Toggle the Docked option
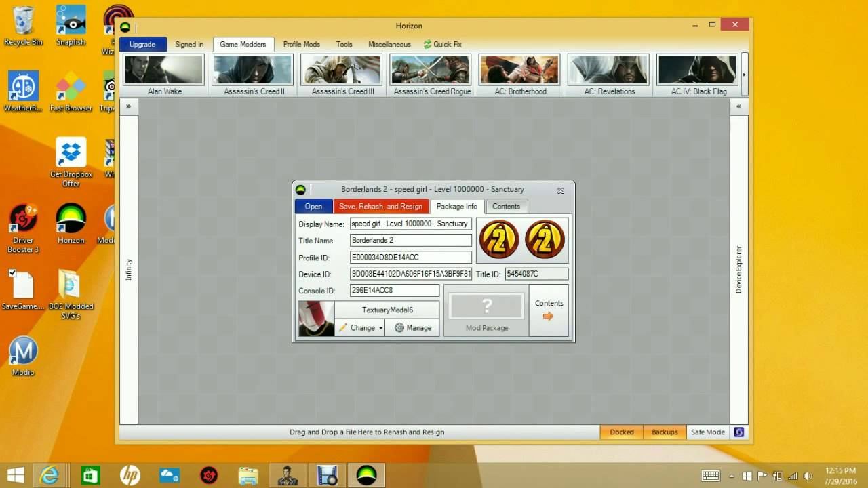The image size is (868, 488). (621, 432)
